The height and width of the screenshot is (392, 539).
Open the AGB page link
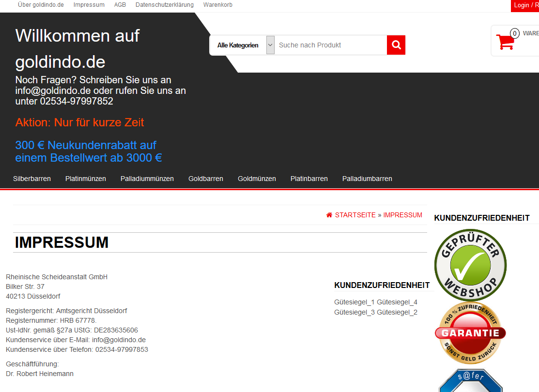(x=120, y=5)
